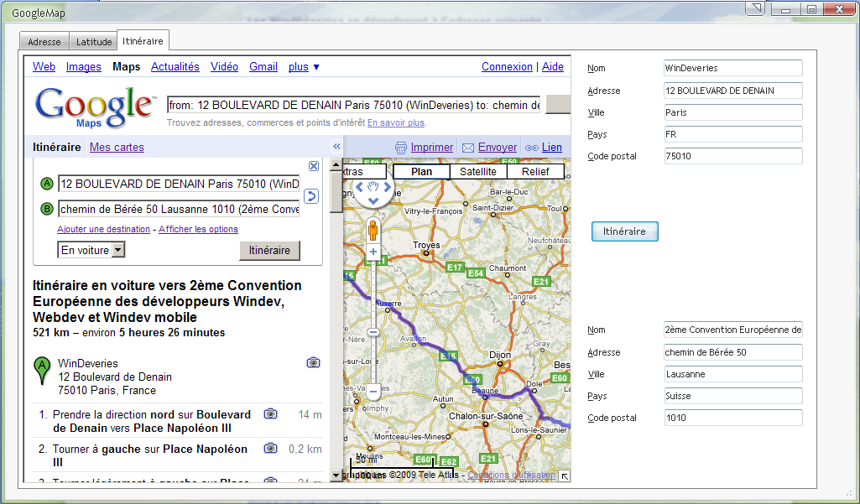Pan the map right with the arrow control
This screenshot has width=860, height=504.
[388, 187]
